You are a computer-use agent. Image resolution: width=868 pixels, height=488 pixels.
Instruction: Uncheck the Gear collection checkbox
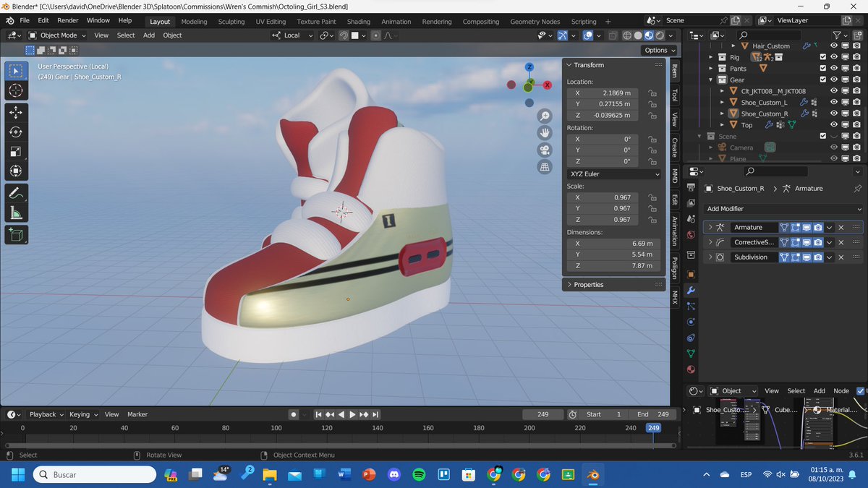click(822, 80)
